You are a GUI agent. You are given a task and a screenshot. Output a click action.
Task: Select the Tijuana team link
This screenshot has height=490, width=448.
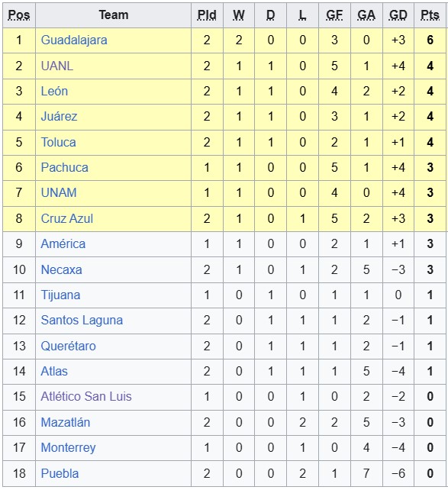click(60, 295)
